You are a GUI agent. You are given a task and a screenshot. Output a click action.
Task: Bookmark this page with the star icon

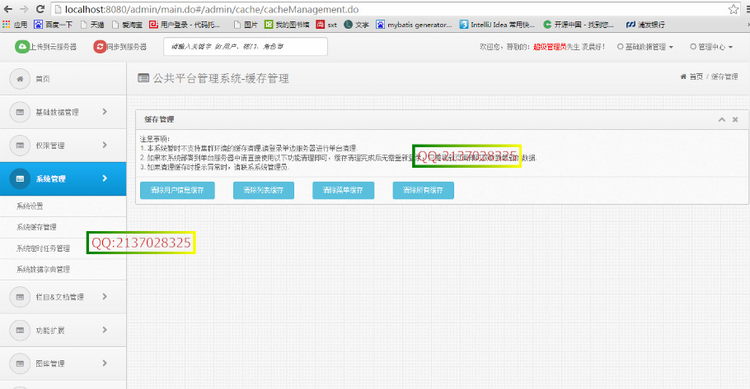click(x=733, y=9)
